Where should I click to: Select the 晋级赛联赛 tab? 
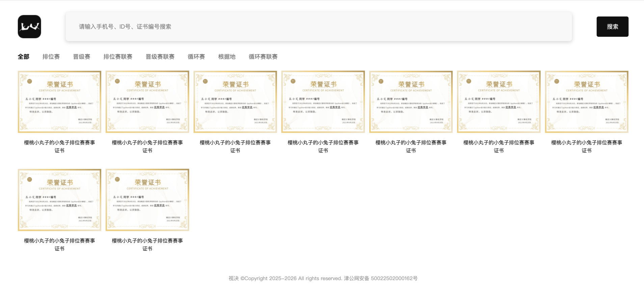coord(160,57)
